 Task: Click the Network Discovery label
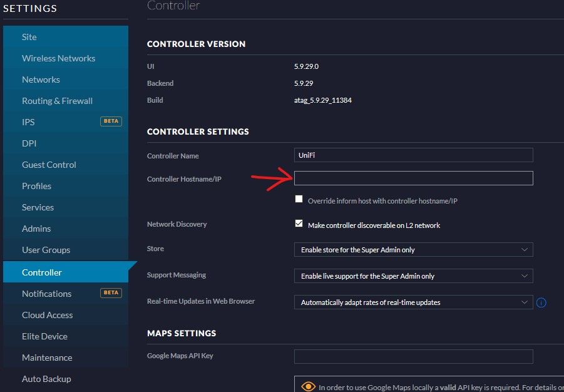(x=177, y=224)
